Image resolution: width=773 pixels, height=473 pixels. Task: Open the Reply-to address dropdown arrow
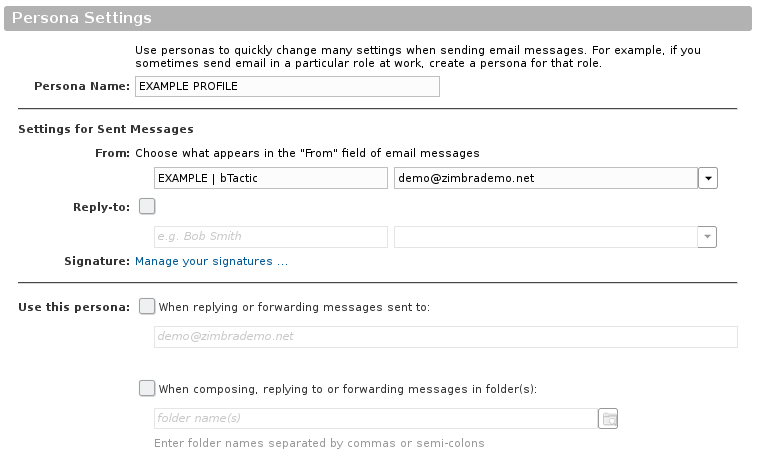click(x=707, y=237)
